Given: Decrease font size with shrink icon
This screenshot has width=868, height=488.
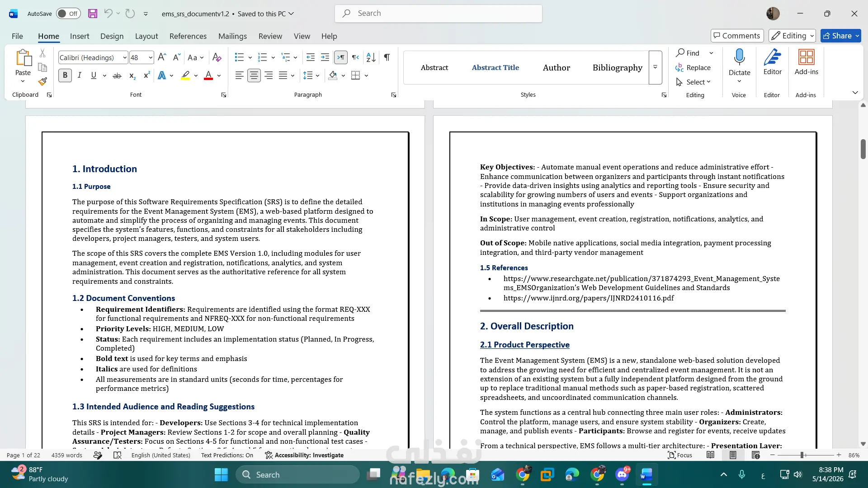Looking at the screenshot, I should point(176,57).
